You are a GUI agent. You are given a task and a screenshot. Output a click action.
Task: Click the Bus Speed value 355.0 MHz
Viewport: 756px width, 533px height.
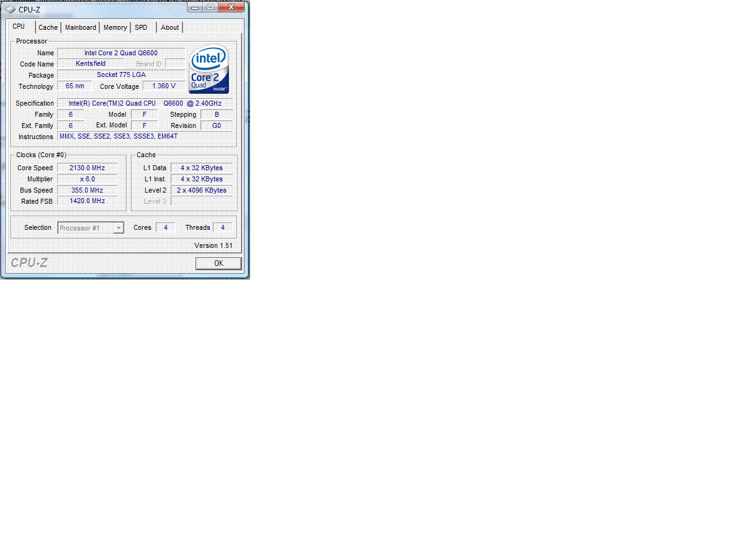(x=87, y=190)
